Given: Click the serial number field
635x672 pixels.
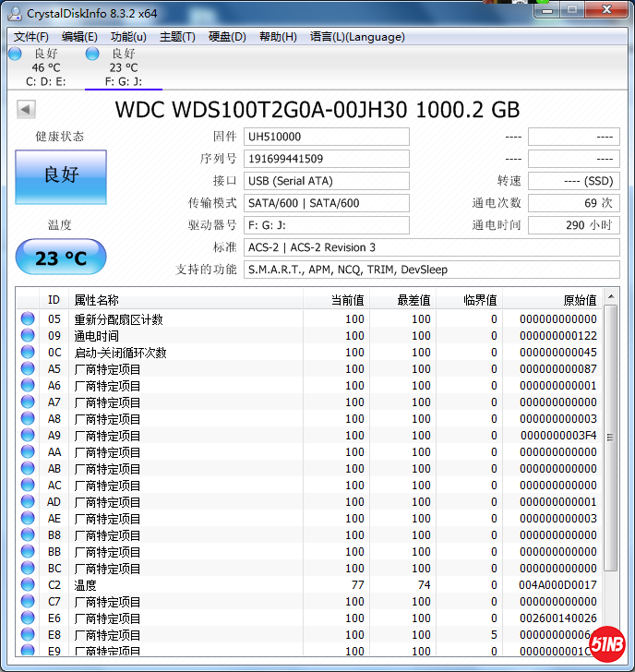Looking at the screenshot, I should [327, 159].
